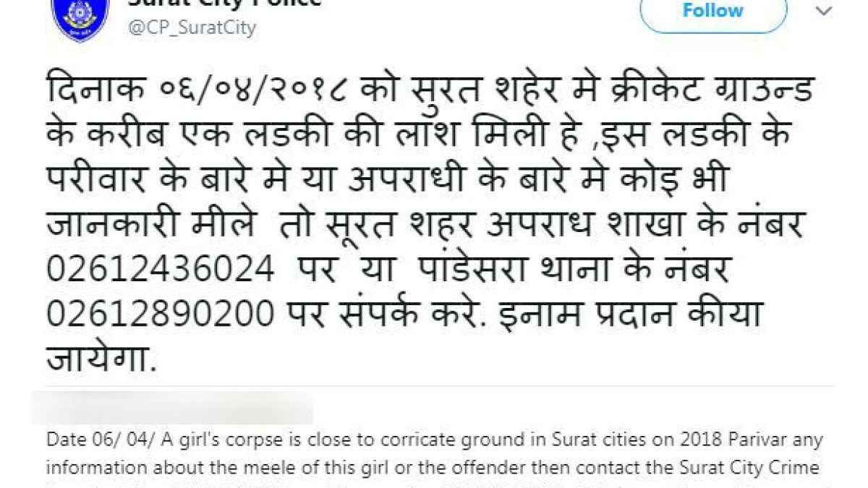Expand the tweet options chevron beside Follow
The width and height of the screenshot is (868, 488).
pos(824,11)
